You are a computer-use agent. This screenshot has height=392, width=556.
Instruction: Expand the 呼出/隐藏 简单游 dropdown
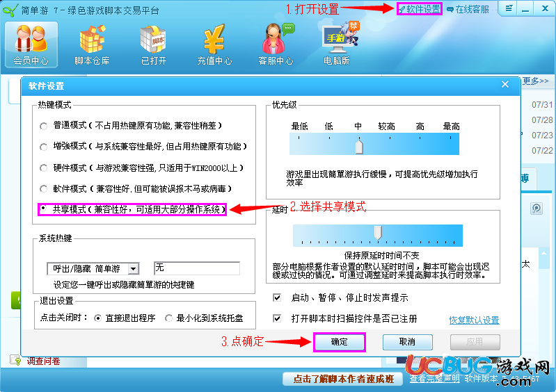[134, 269]
